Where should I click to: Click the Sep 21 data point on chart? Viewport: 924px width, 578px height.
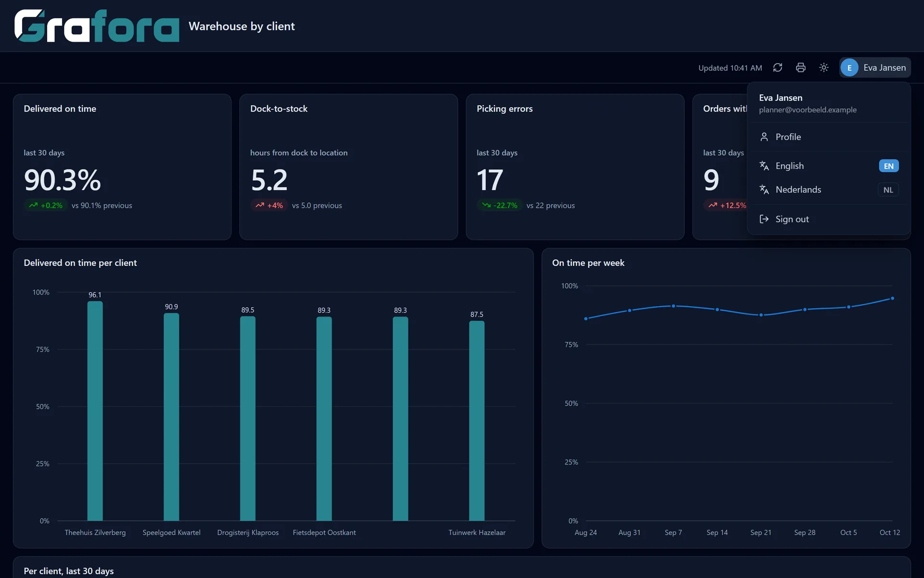pos(761,315)
